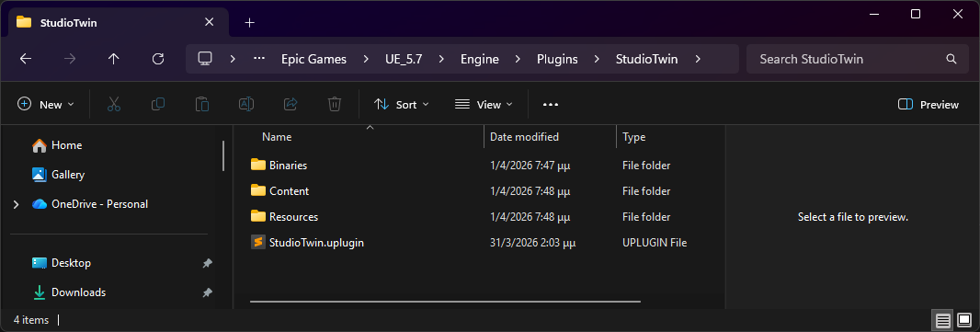Toggle the Preview pane button
Viewport: 980px width, 332px height.
click(x=929, y=105)
